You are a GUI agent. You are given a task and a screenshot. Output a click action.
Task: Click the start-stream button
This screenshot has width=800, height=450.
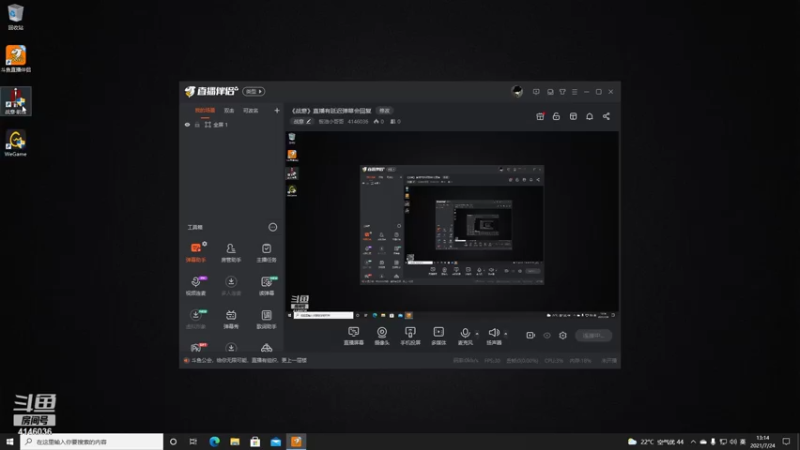(593, 335)
